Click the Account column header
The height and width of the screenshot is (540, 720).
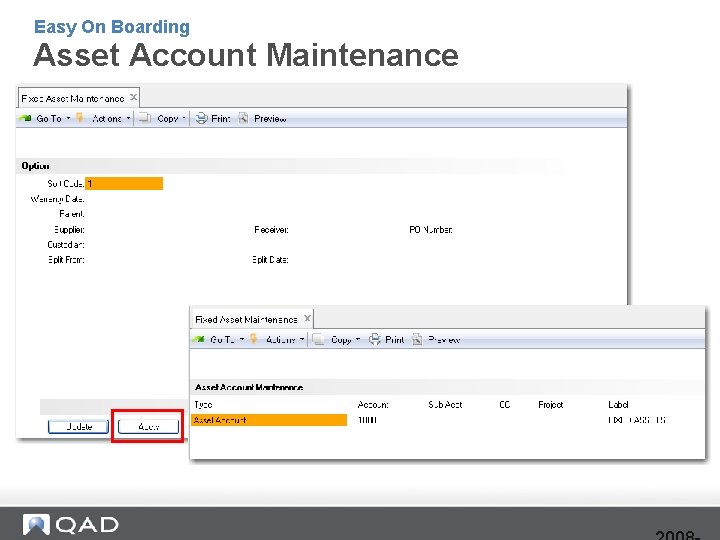pyautogui.click(x=373, y=405)
